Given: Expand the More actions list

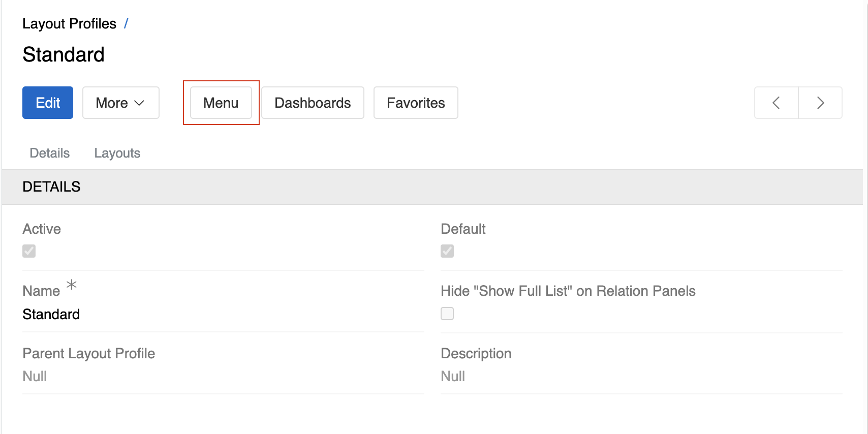Looking at the screenshot, I should [120, 103].
